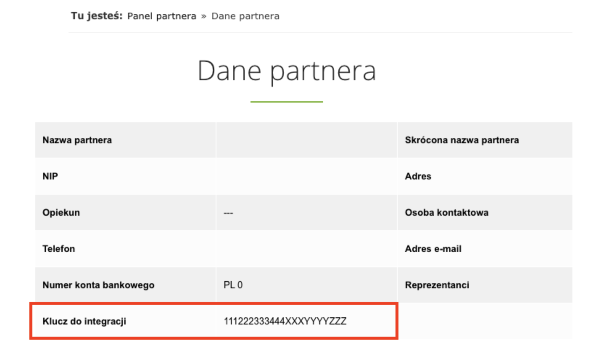The height and width of the screenshot is (364, 596).
Task: Click the Tu jesteś breadcrumb prefix
Action: [x=97, y=16]
